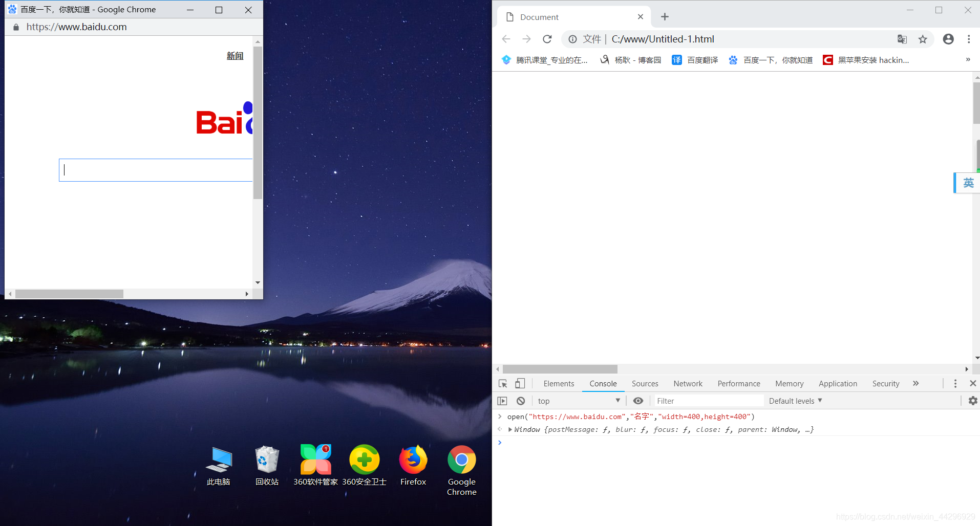980x526 pixels.
Task: Open the 百度一下，你就知道 bookmark
Action: [771, 60]
